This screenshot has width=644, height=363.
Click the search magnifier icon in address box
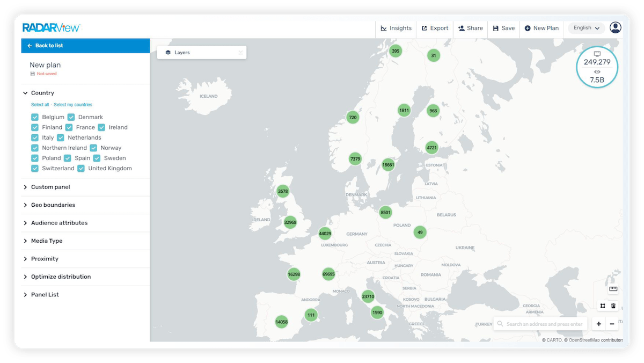click(x=500, y=324)
